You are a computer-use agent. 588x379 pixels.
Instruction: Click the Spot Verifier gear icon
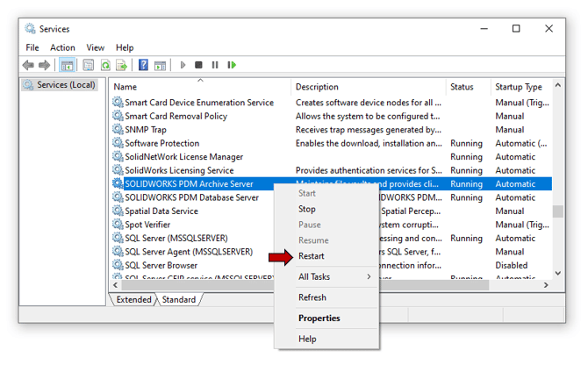118,225
